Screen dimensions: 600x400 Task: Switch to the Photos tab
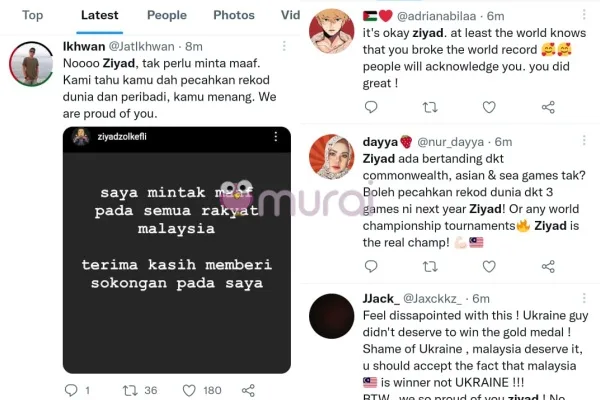point(234,15)
